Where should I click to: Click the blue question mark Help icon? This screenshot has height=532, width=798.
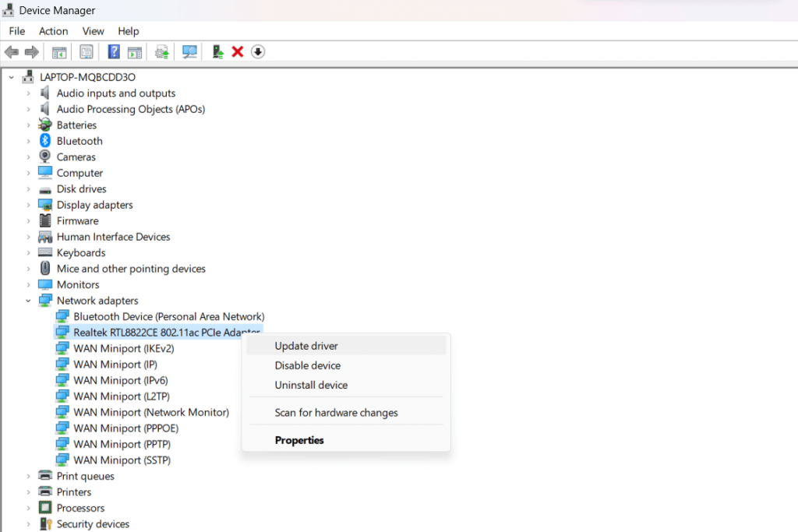pos(114,52)
